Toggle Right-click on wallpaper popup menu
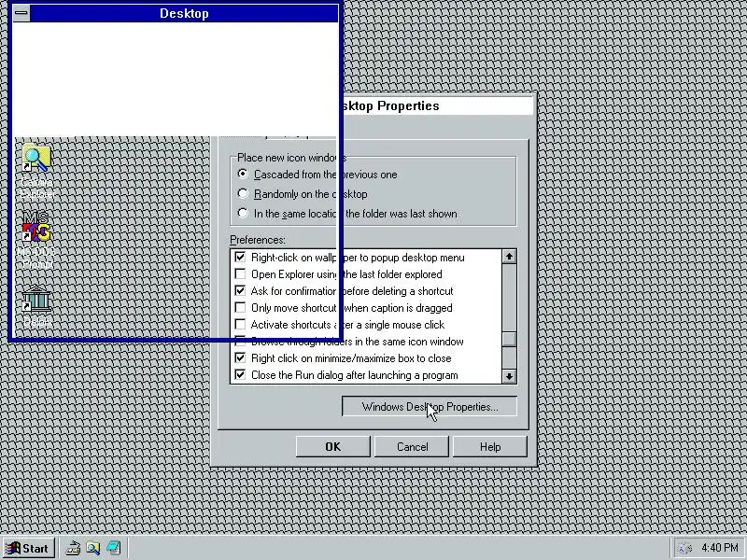 coord(349,258)
